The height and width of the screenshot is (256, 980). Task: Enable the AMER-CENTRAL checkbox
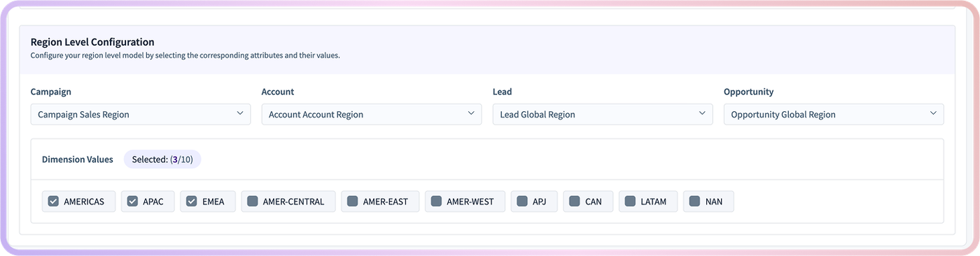click(x=253, y=201)
